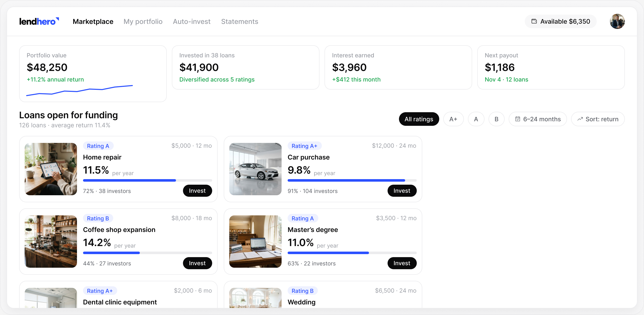
Task: Click the calendar icon in 6–24 months filter
Action: 518,119
